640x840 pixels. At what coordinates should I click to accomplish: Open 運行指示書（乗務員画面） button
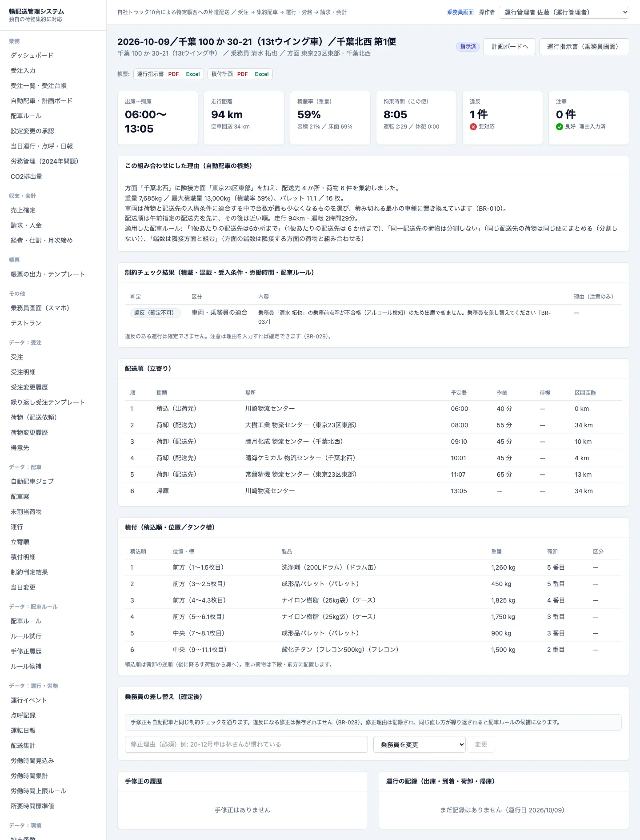tap(584, 47)
